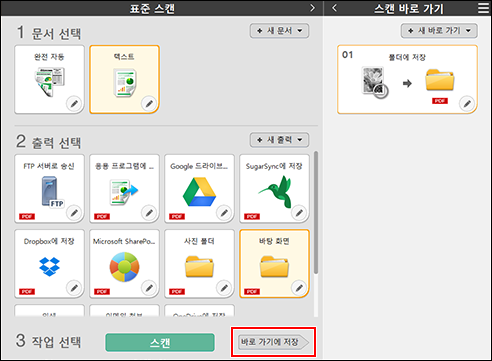The image size is (492, 361).
Task: Open the 새 출력 dropdown
Action: point(279,140)
